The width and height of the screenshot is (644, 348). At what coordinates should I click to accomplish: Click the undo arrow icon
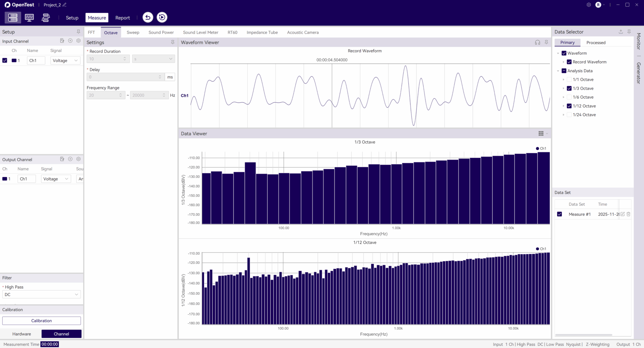(147, 17)
